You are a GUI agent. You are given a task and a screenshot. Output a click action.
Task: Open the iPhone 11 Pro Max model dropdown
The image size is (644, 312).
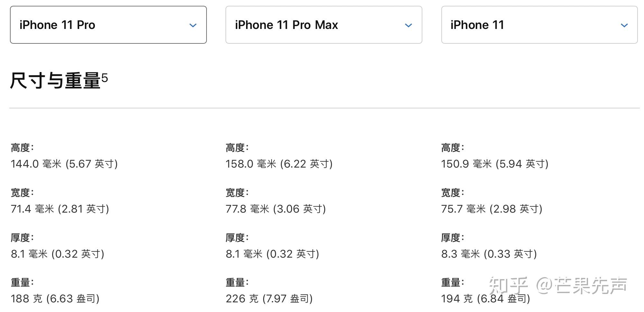[x=324, y=25]
